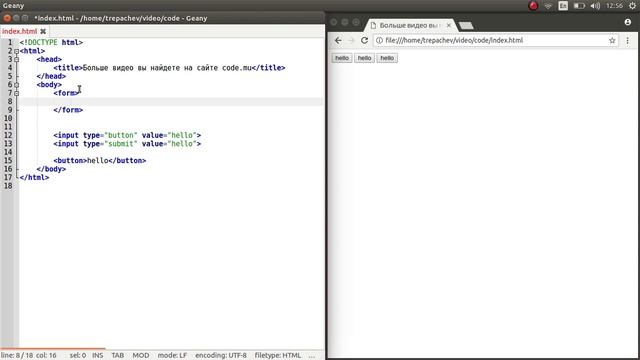Open a new browser tab

pos(466,26)
